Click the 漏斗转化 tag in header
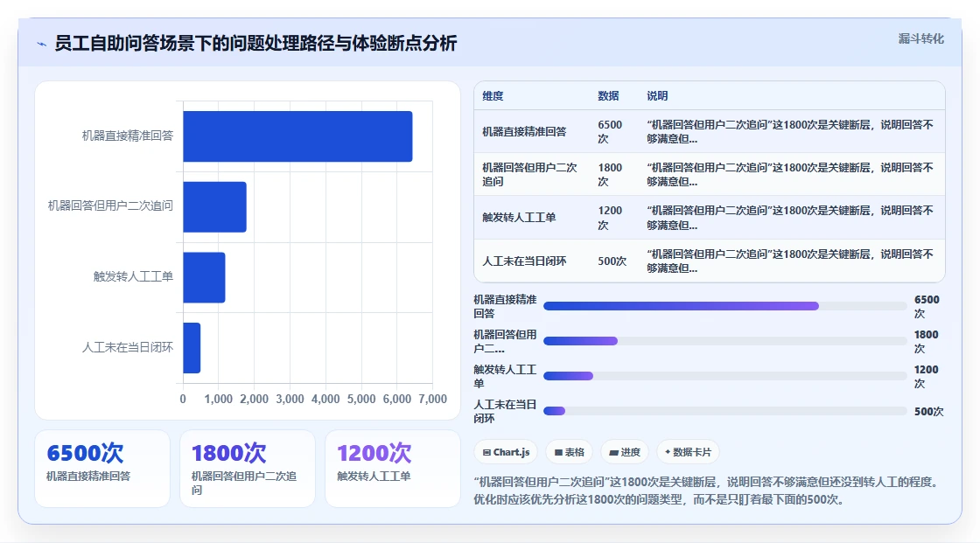 920,38
